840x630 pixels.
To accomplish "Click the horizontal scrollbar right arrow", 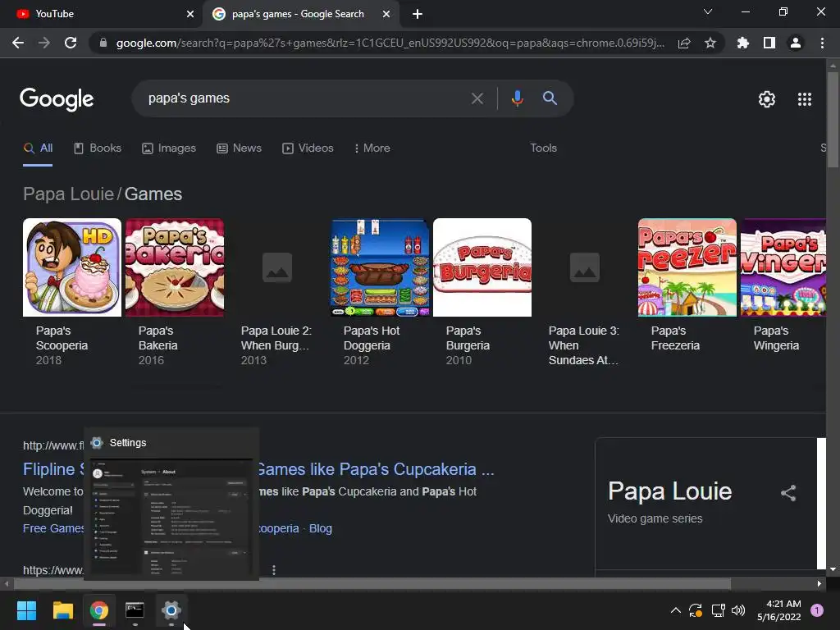I will 819,583.
